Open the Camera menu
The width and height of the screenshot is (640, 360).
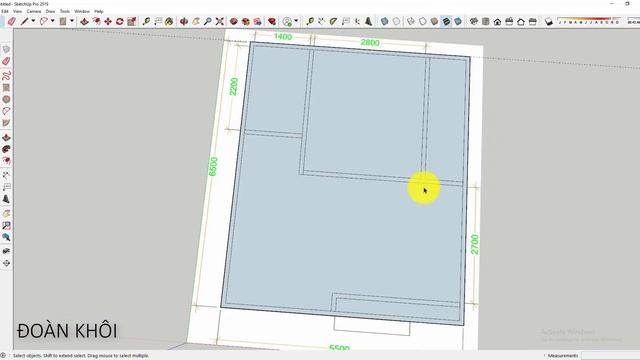(34, 11)
